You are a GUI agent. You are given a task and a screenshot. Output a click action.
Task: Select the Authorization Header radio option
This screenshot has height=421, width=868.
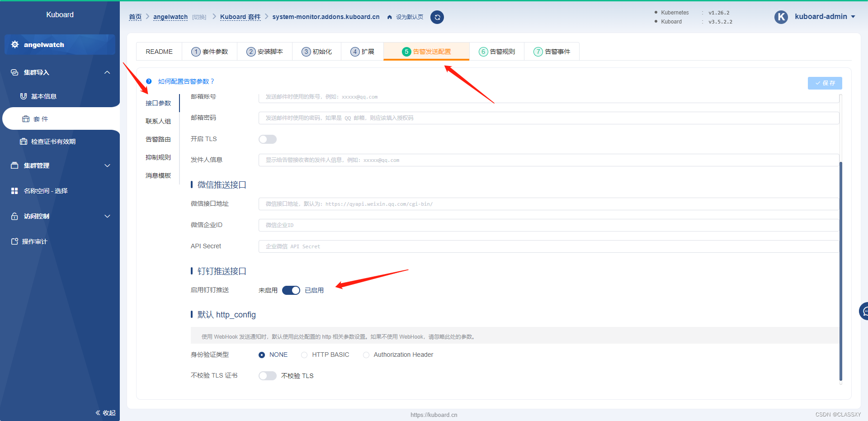click(x=366, y=355)
